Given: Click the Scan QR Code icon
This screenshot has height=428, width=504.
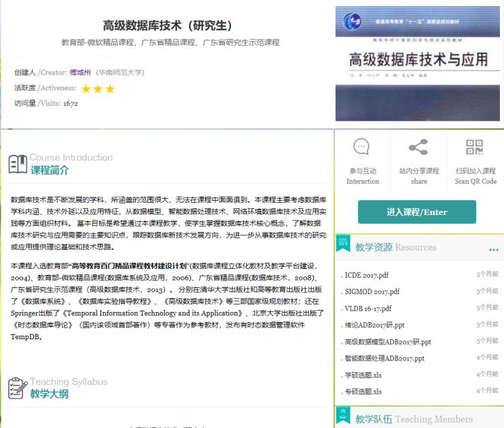Looking at the screenshot, I should point(475,147).
